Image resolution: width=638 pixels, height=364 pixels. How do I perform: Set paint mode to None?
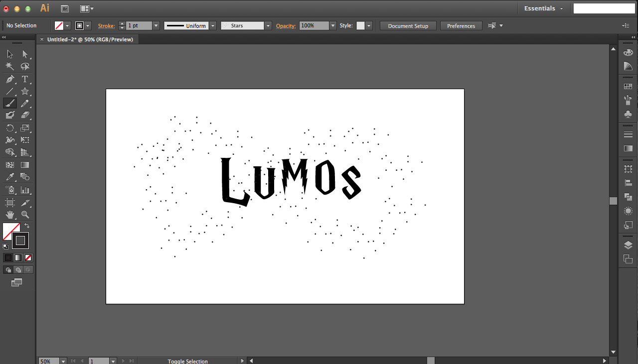pos(28,257)
